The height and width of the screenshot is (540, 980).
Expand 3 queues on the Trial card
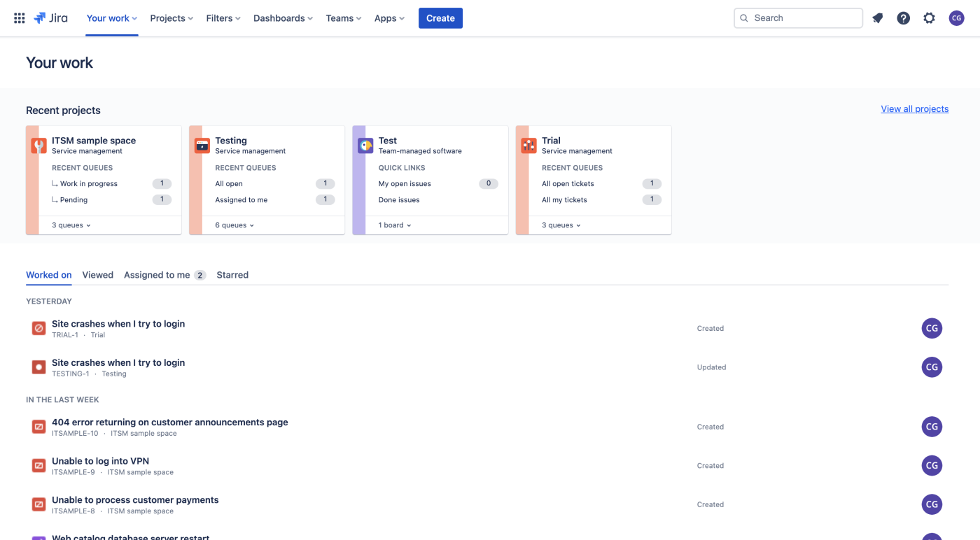[561, 225]
